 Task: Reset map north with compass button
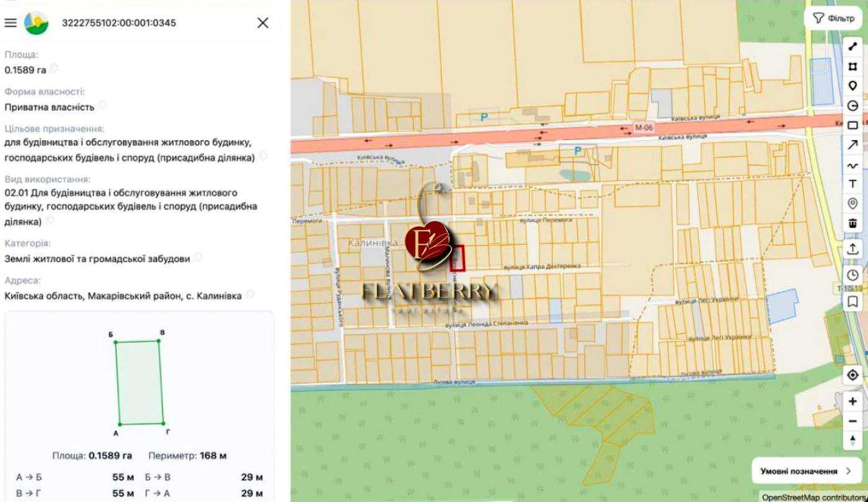[852, 440]
